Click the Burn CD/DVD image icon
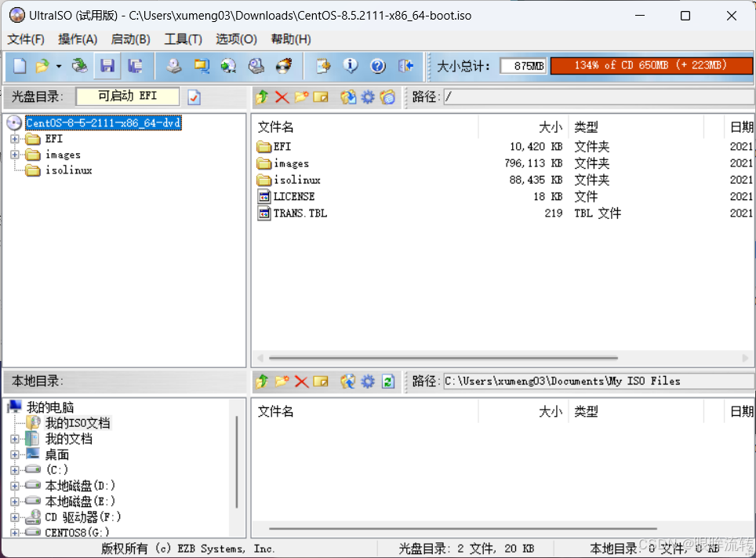 click(x=284, y=66)
